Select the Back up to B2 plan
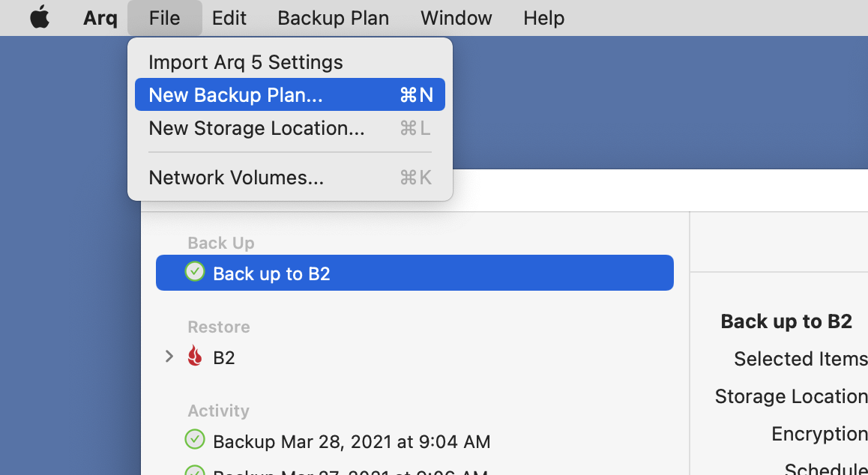Screen dimensions: 868x475 click(415, 273)
